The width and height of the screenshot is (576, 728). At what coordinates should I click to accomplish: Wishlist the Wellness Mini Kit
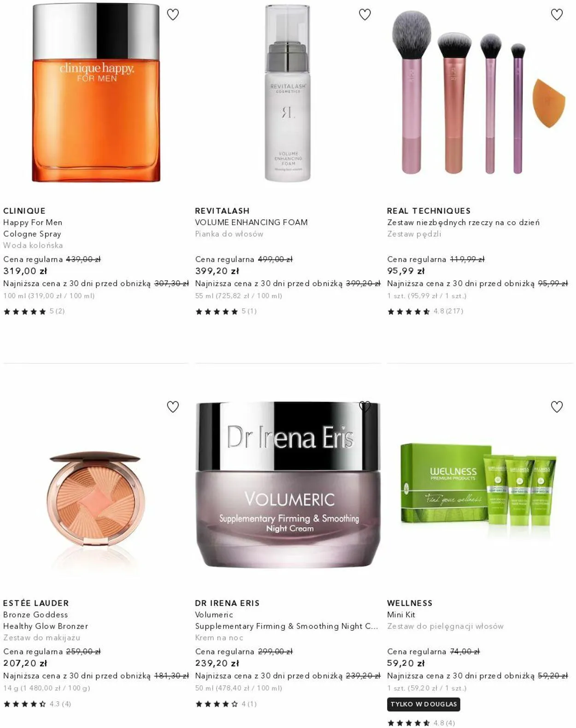[x=557, y=407]
